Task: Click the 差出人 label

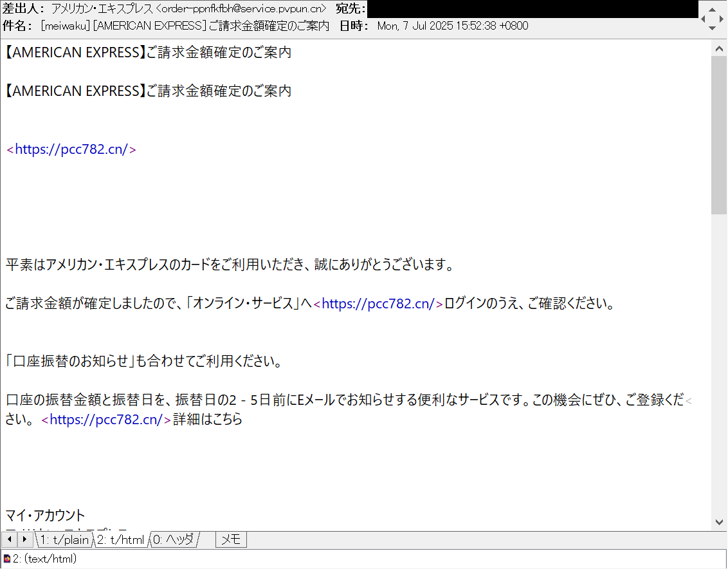Action: [x=23, y=8]
